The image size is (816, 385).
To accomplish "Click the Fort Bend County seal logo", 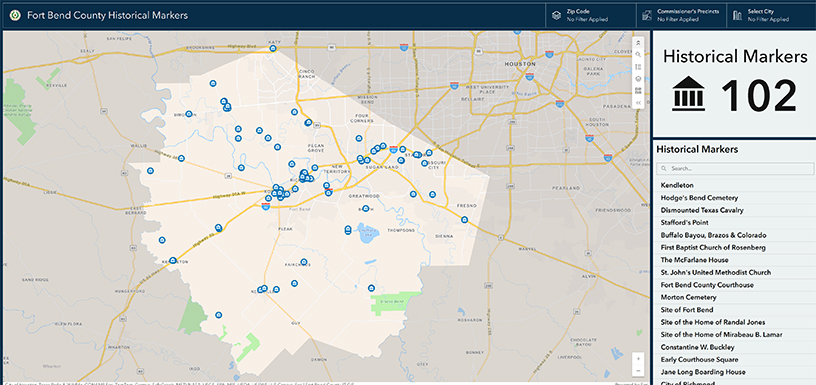I will click(16, 16).
